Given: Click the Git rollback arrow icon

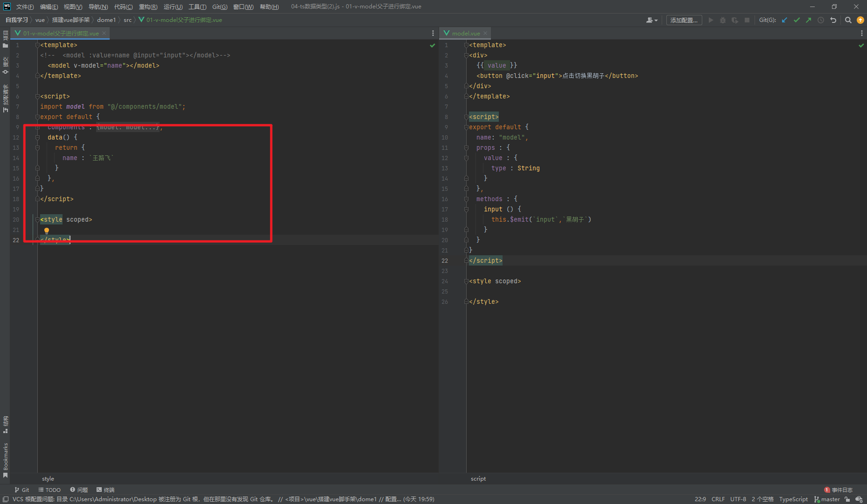Looking at the screenshot, I should click(833, 20).
